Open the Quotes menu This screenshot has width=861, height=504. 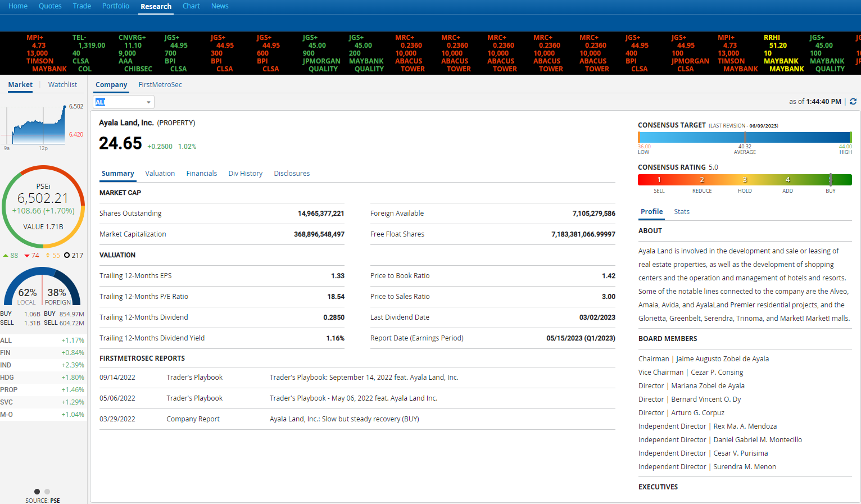(x=50, y=6)
